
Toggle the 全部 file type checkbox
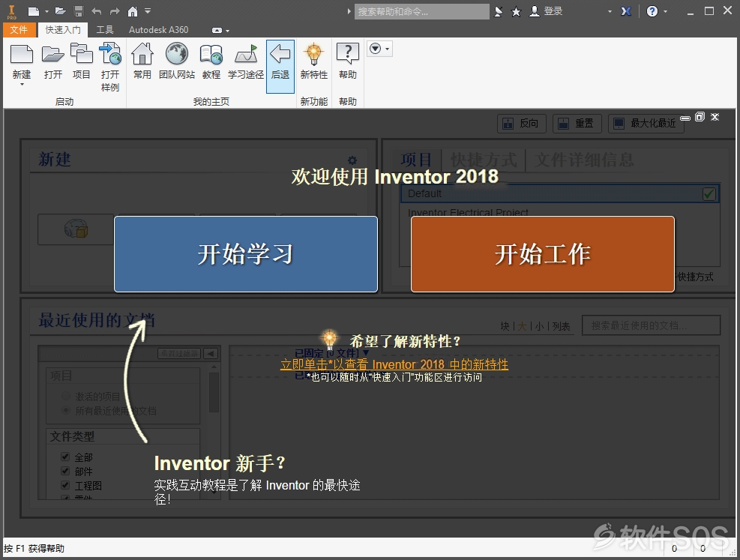[65, 457]
